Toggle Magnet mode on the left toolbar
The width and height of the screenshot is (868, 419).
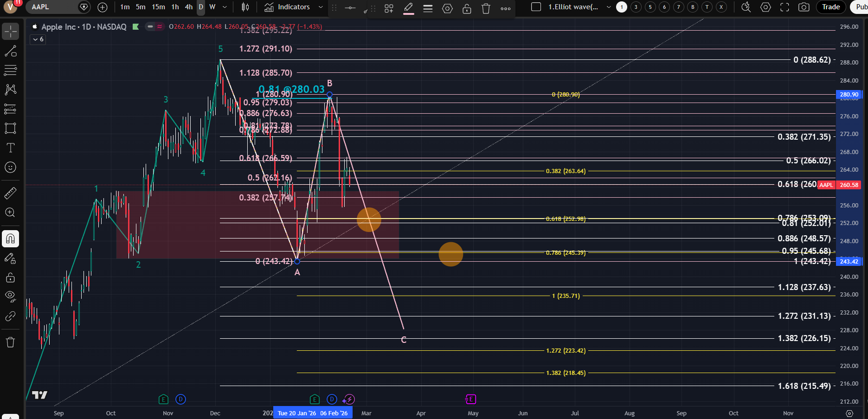10,239
